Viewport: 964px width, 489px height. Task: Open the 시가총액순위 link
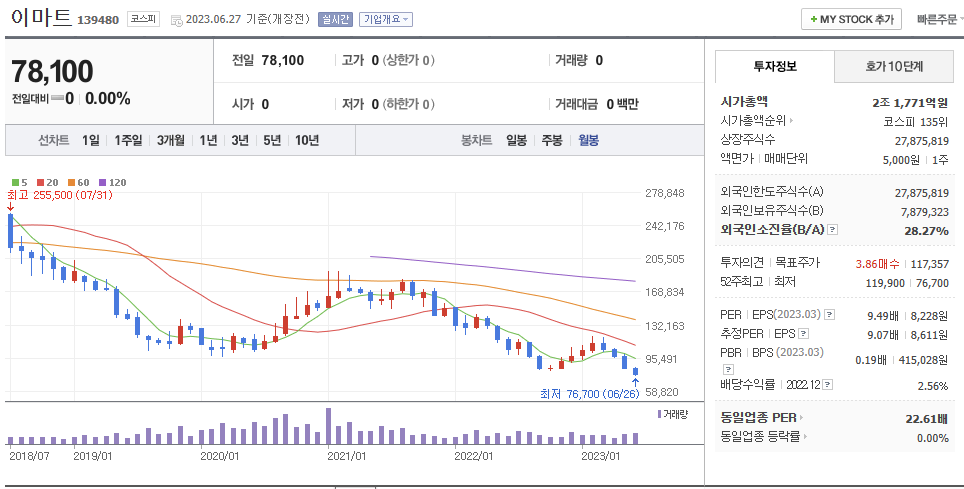[757, 121]
